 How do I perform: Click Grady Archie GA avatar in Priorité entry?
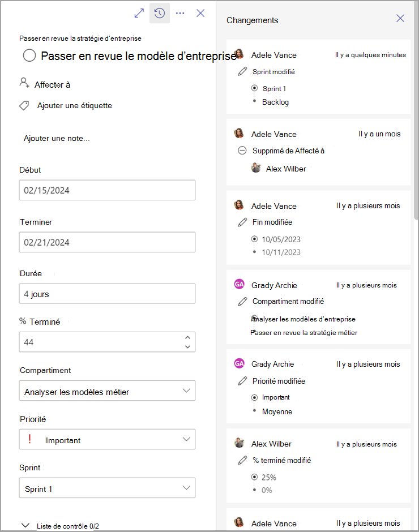point(240,364)
